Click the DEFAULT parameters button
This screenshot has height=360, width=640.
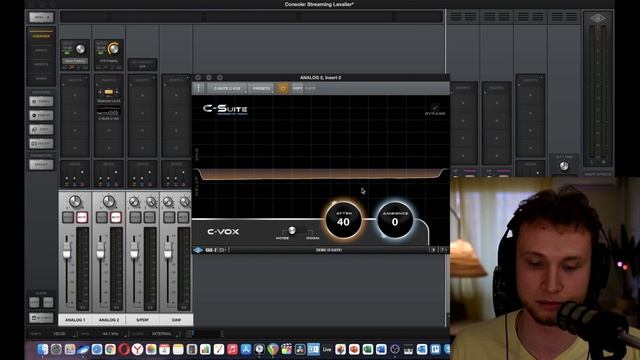(x=41, y=164)
